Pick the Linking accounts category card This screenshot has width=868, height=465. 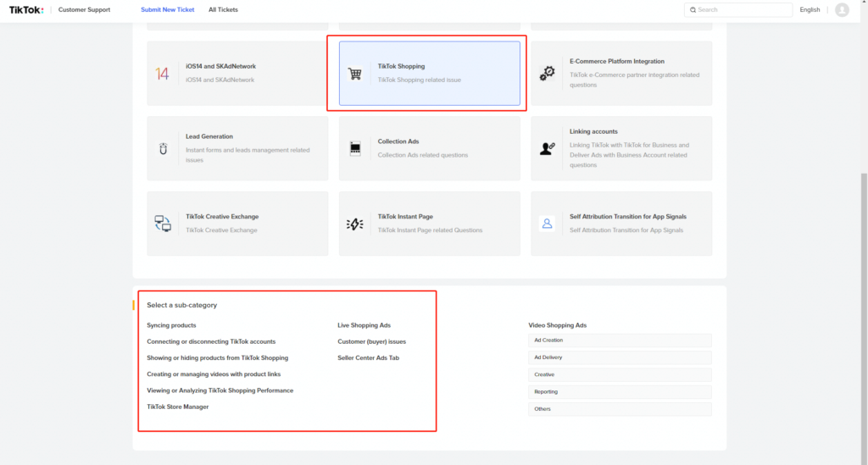621,148
